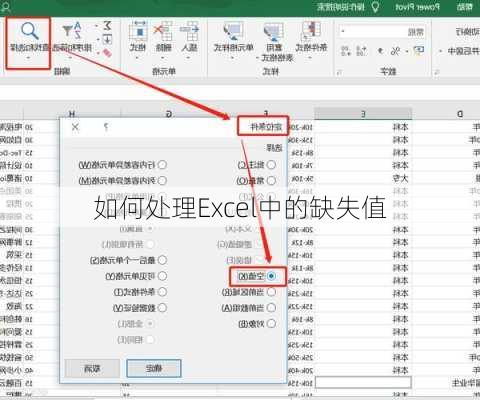Image resolution: width=480 pixels, height=400 pixels.
Task: Click the 取消 button
Action: pyautogui.click(x=92, y=368)
